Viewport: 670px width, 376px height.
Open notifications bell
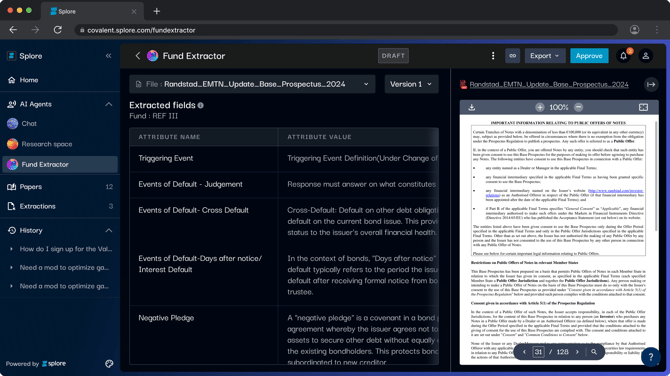coord(623,56)
